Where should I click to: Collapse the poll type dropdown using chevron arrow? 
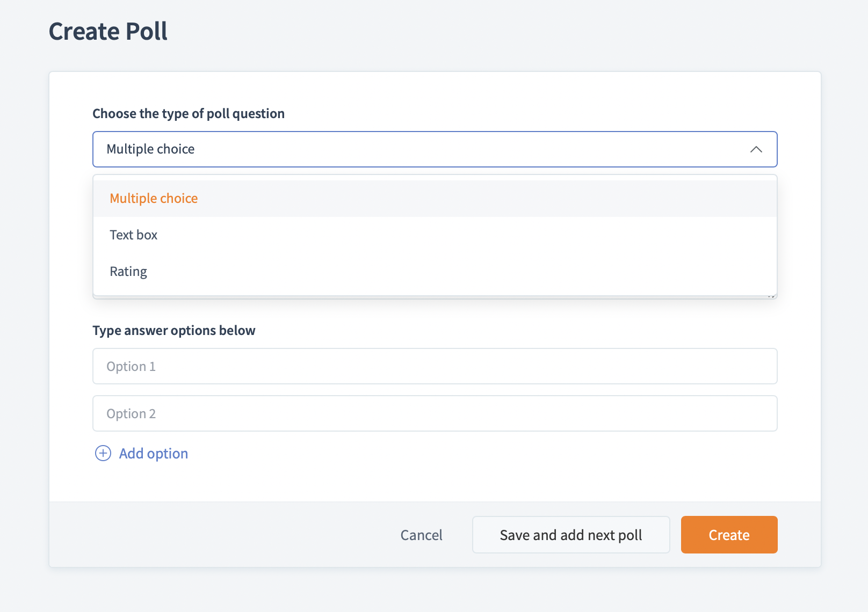756,149
